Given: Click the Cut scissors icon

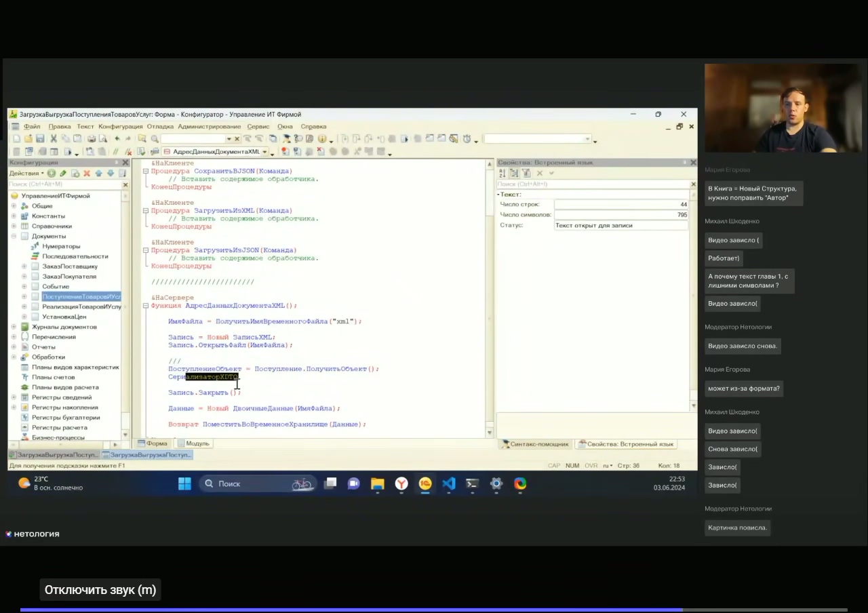Looking at the screenshot, I should (54, 139).
